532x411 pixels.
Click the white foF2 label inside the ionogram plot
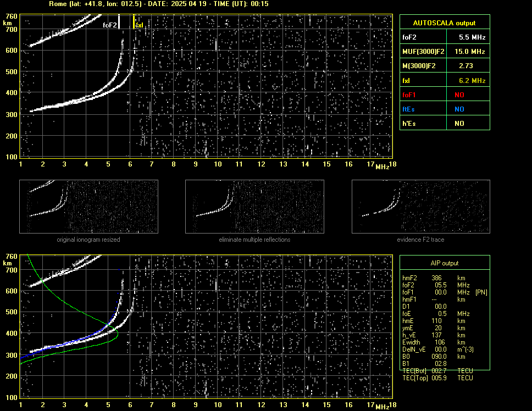pos(109,25)
